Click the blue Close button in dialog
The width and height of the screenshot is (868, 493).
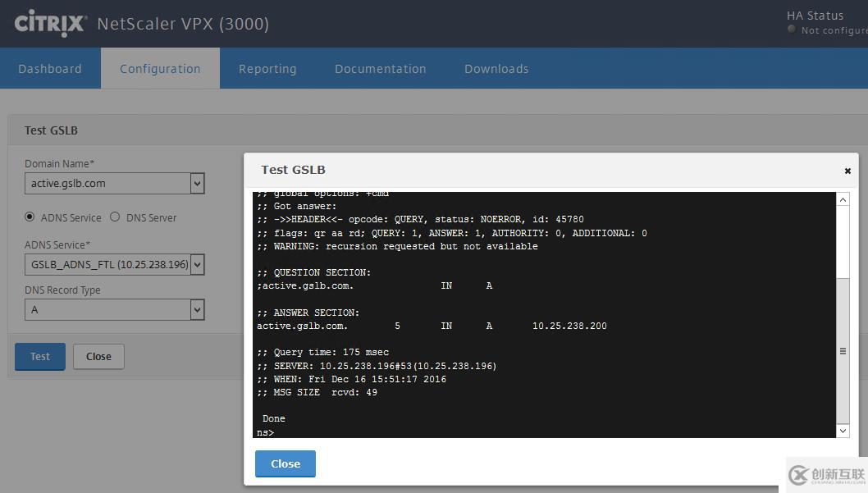click(x=285, y=463)
